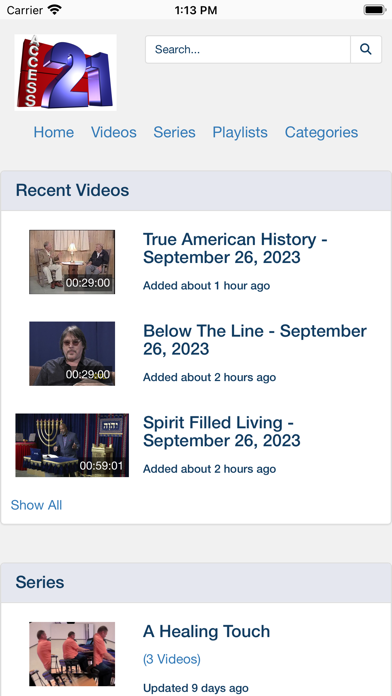Select Below The Line title link
The image size is (392, 696).
click(255, 340)
